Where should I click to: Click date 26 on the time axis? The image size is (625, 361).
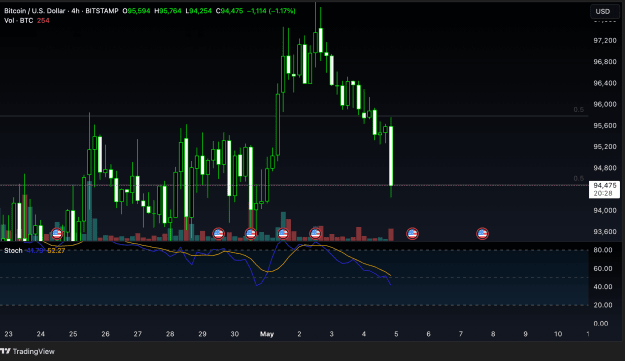tap(105, 334)
